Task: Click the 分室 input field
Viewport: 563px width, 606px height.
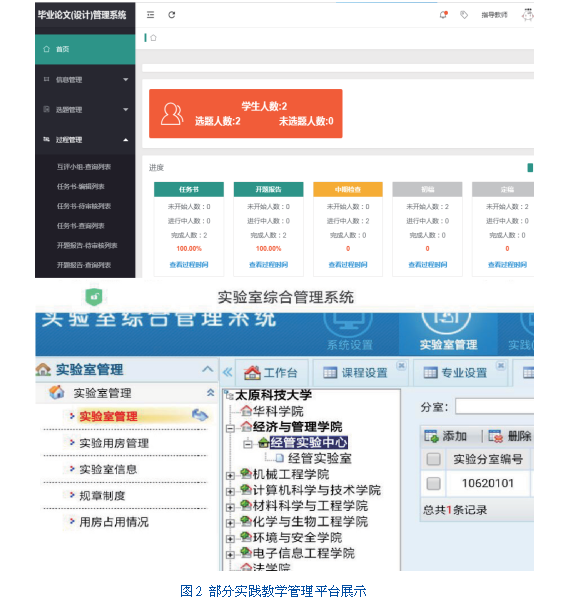Action: [495, 407]
